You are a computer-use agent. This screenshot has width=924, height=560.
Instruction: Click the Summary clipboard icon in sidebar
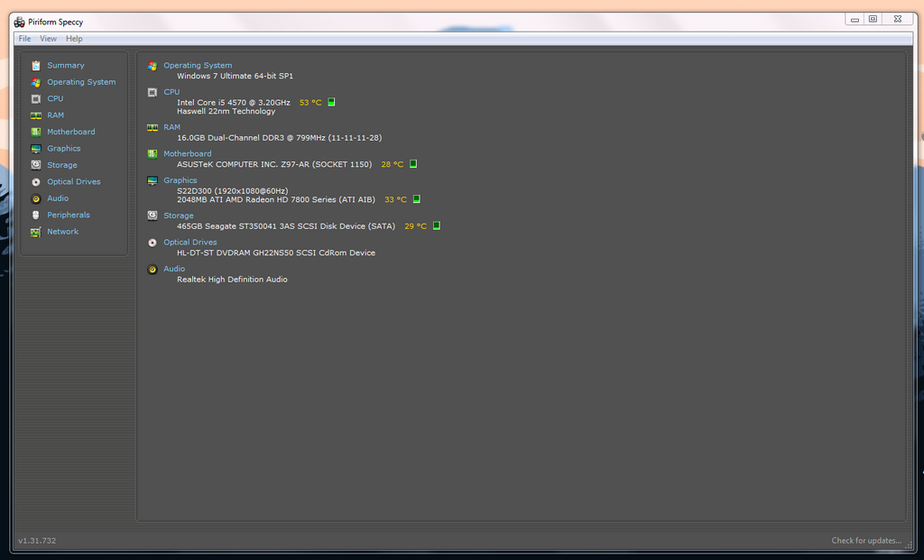point(36,65)
